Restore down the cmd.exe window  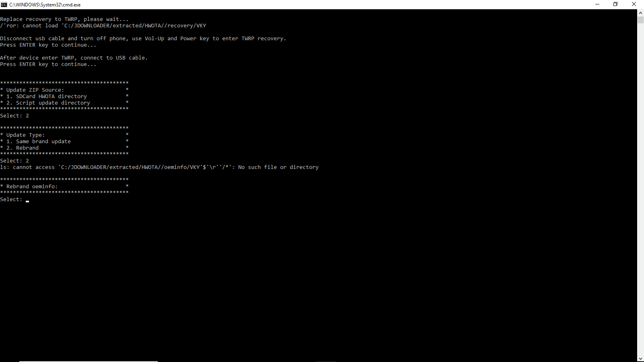(615, 4)
